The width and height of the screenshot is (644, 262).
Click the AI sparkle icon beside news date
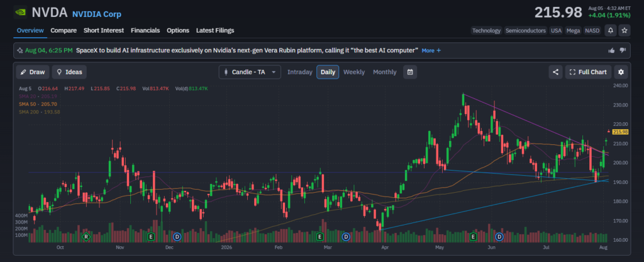point(19,50)
